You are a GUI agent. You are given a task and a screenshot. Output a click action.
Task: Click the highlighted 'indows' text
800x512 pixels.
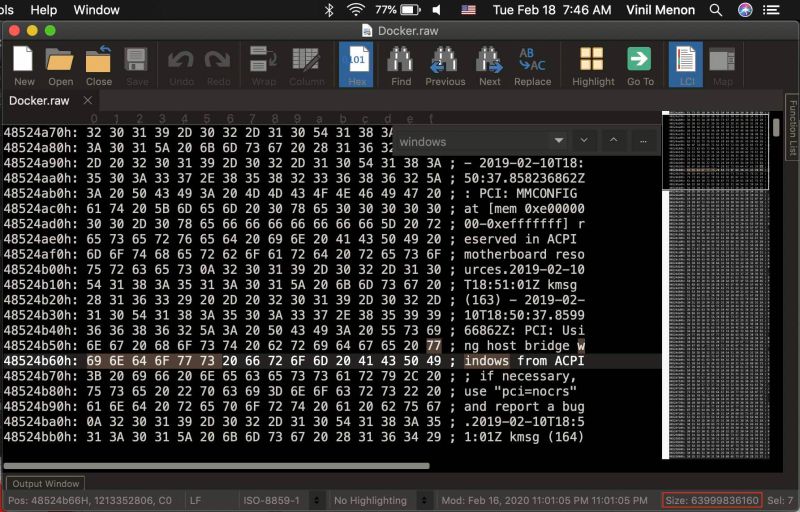pyautogui.click(x=486, y=361)
